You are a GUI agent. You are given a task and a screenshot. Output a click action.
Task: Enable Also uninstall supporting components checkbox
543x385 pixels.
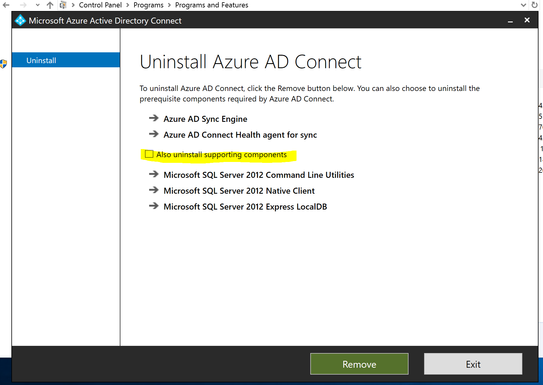[149, 154]
